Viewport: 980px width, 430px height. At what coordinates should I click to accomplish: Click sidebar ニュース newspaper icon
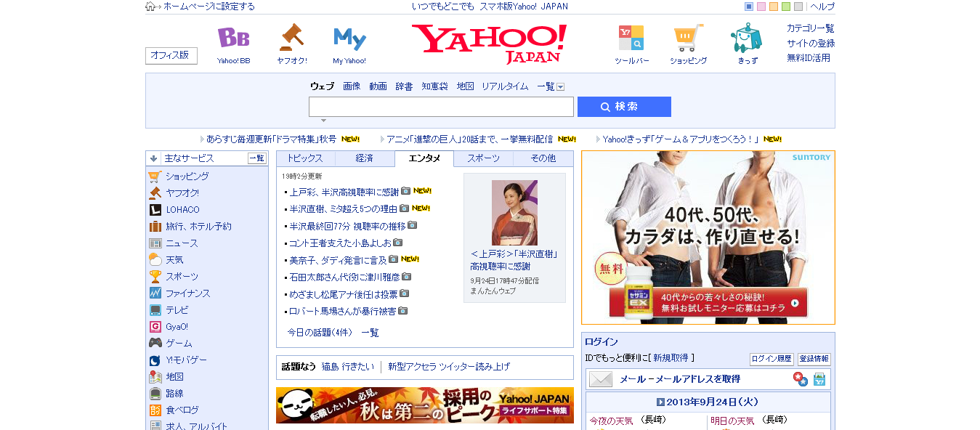(x=155, y=243)
